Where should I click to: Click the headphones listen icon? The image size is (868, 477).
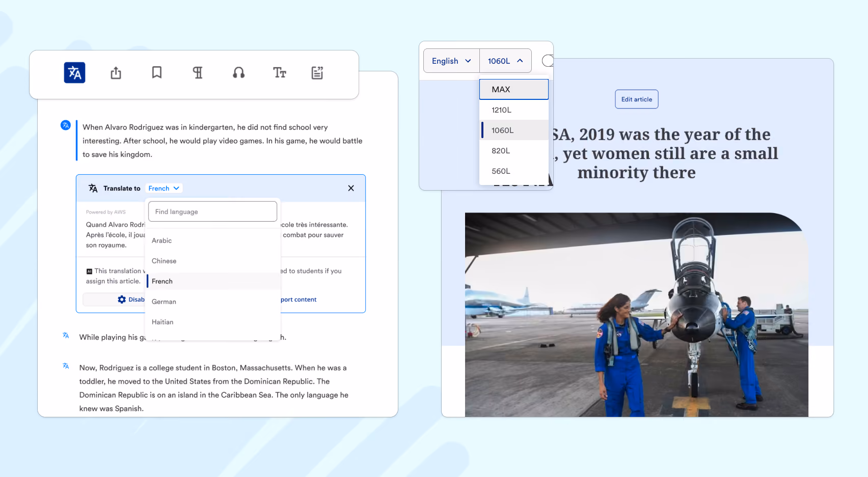pyautogui.click(x=238, y=73)
